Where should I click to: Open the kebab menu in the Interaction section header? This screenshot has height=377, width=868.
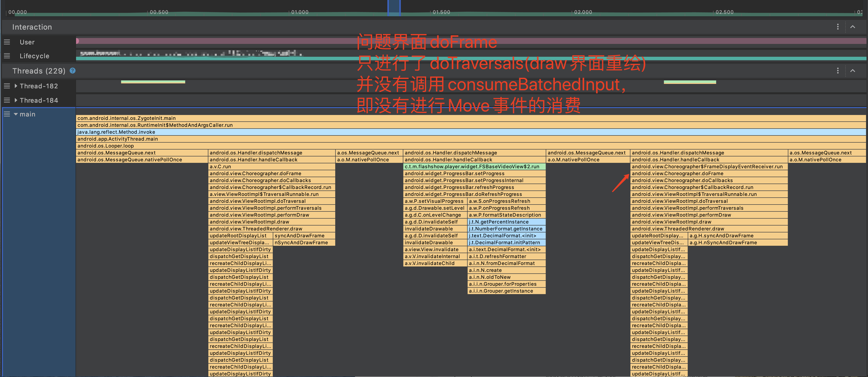(838, 27)
